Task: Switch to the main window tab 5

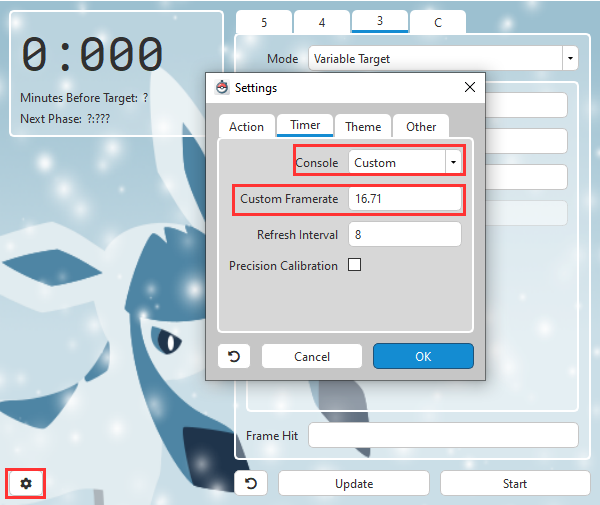Action: (x=264, y=23)
